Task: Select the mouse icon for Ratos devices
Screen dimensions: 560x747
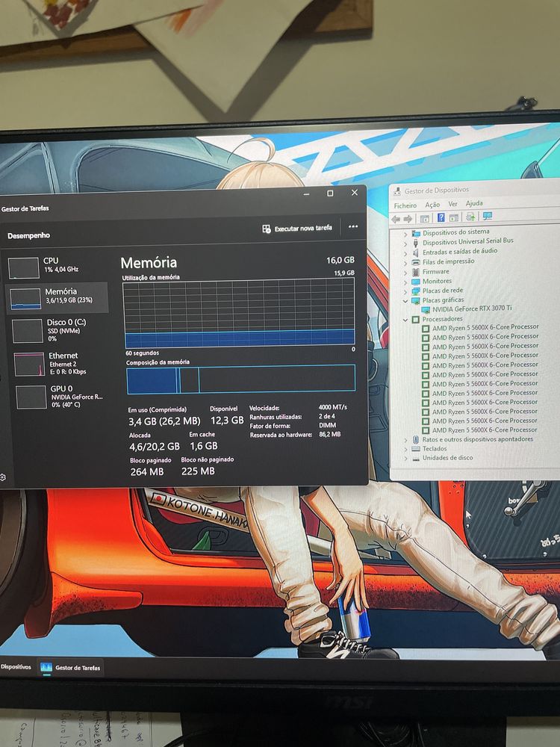Action: point(416,439)
